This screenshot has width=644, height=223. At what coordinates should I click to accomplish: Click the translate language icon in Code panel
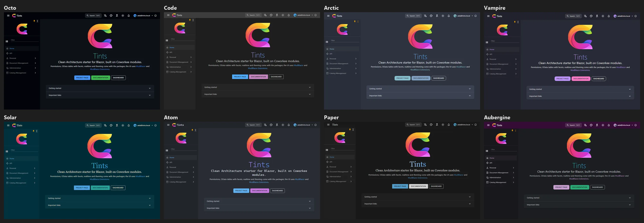265,15
